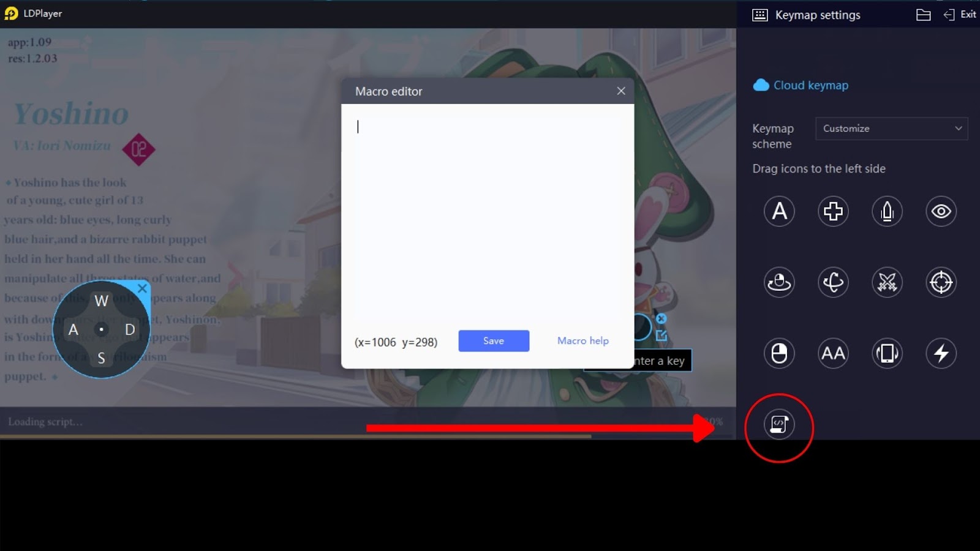Open the keymap folder icon
The width and height of the screenshot is (980, 551).
[x=923, y=15]
